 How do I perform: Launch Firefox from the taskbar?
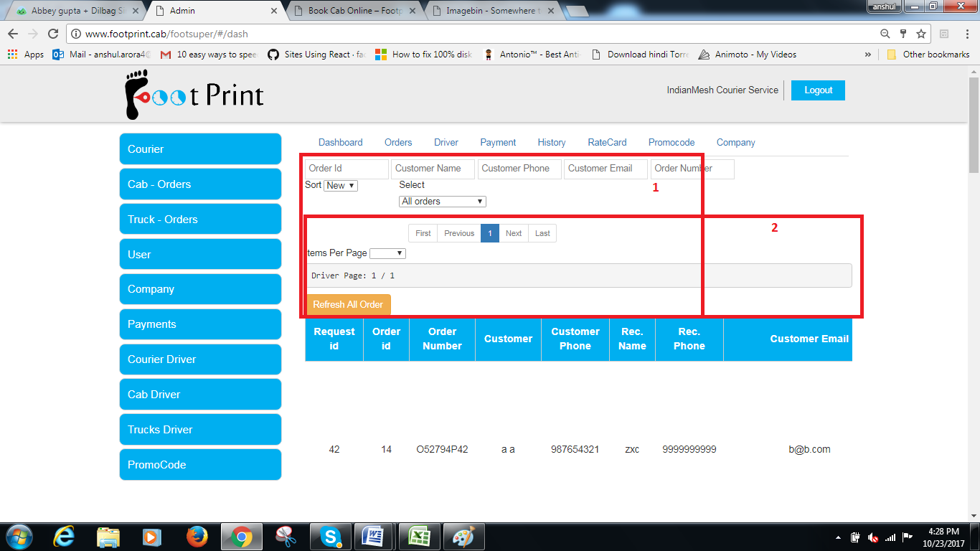click(197, 537)
